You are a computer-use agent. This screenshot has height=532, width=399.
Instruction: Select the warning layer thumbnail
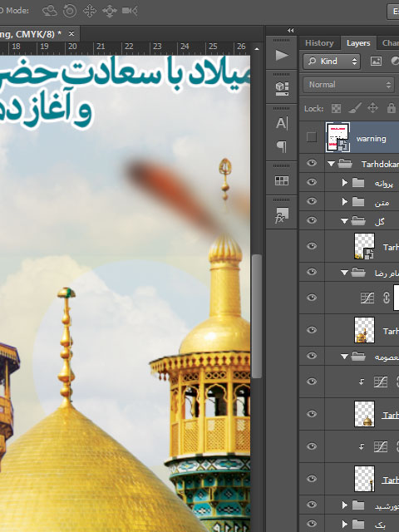(x=337, y=137)
